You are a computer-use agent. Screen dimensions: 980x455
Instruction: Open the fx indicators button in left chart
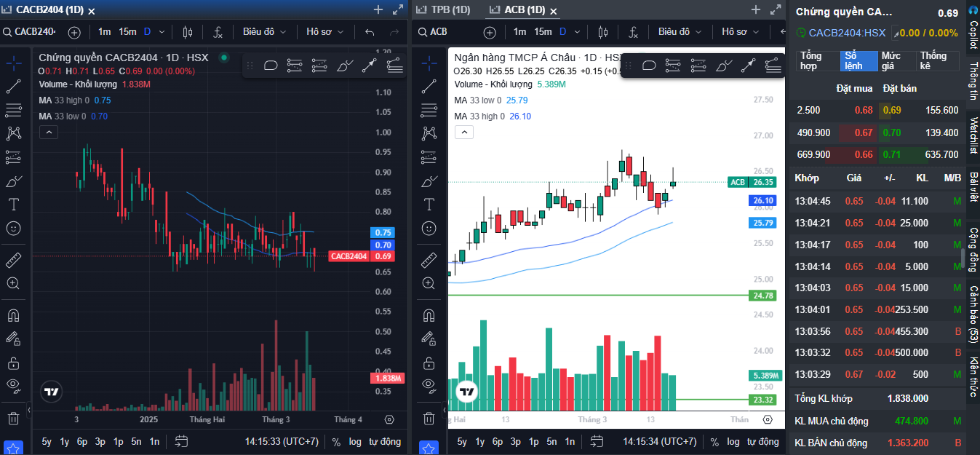218,32
